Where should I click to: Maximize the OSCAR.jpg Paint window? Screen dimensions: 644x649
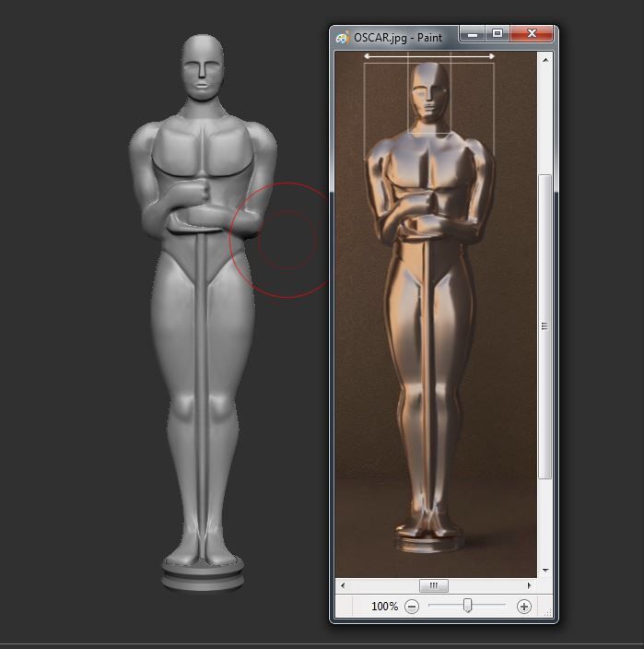pyautogui.click(x=498, y=33)
